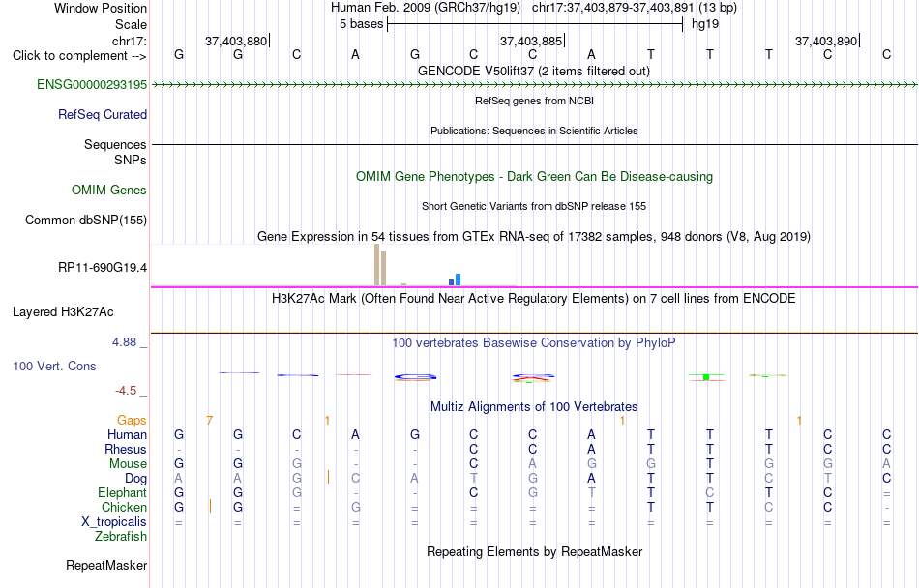Screen dimensions: 919x588
Task: Click the 5 bases scale bar text
Action: (362, 24)
